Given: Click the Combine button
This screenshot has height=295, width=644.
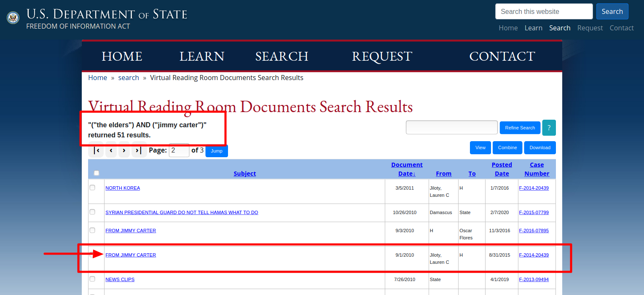Looking at the screenshot, I should click(x=507, y=147).
